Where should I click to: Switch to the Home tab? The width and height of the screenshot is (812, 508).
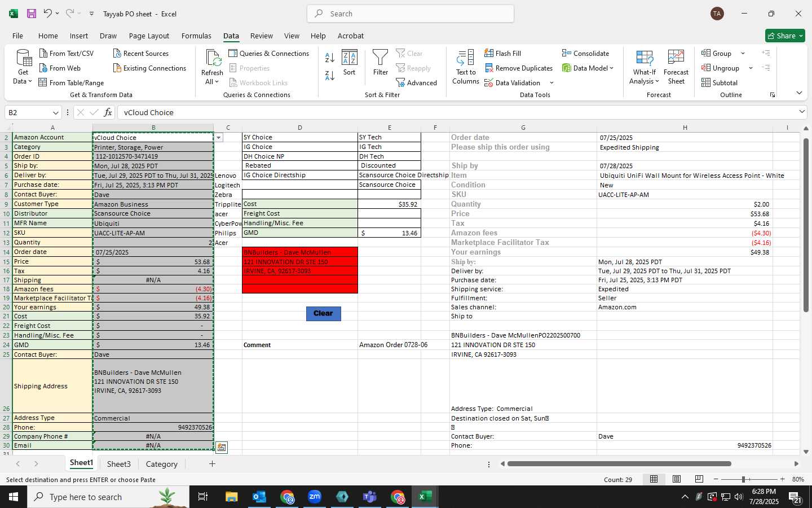(x=48, y=36)
